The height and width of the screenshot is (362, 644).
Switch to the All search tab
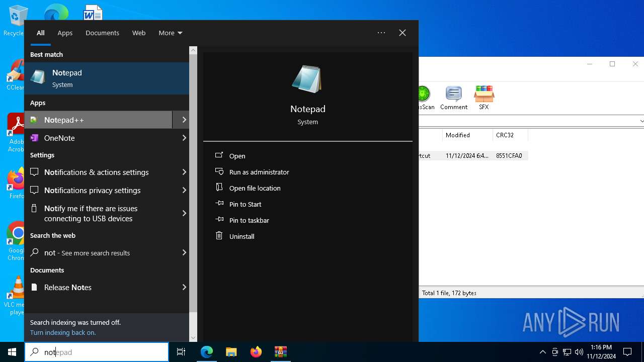click(x=41, y=33)
